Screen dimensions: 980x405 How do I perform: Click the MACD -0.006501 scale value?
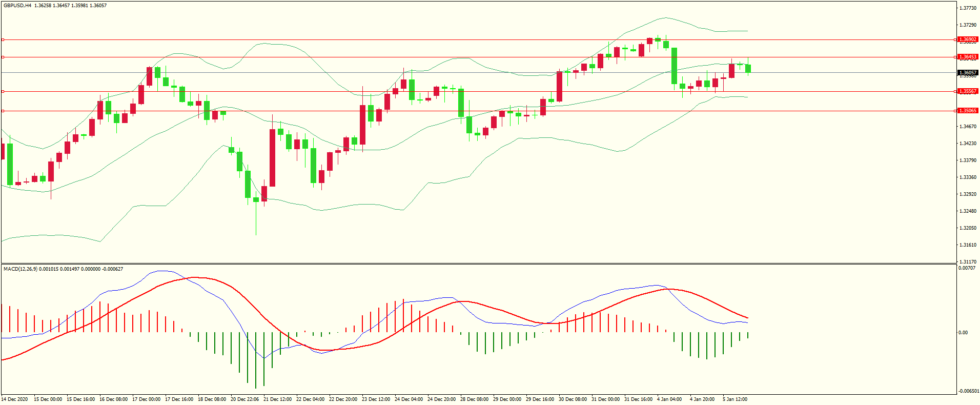[968, 391]
